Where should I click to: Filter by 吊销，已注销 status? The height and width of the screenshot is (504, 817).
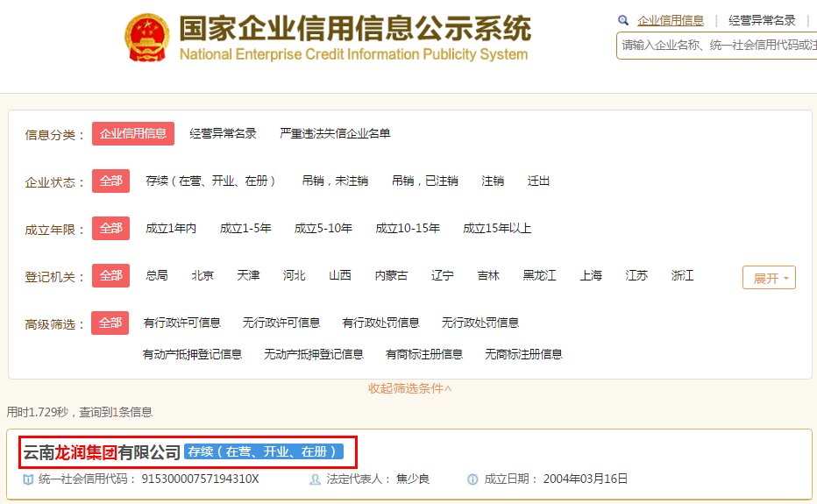tap(424, 181)
